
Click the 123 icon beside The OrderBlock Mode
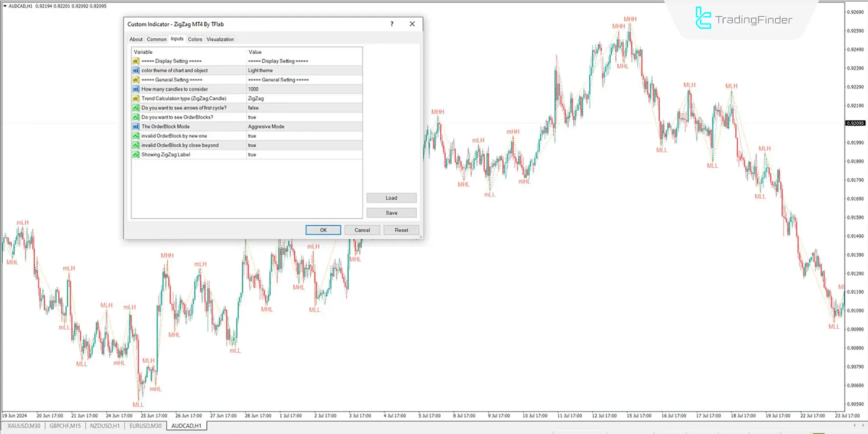point(136,127)
